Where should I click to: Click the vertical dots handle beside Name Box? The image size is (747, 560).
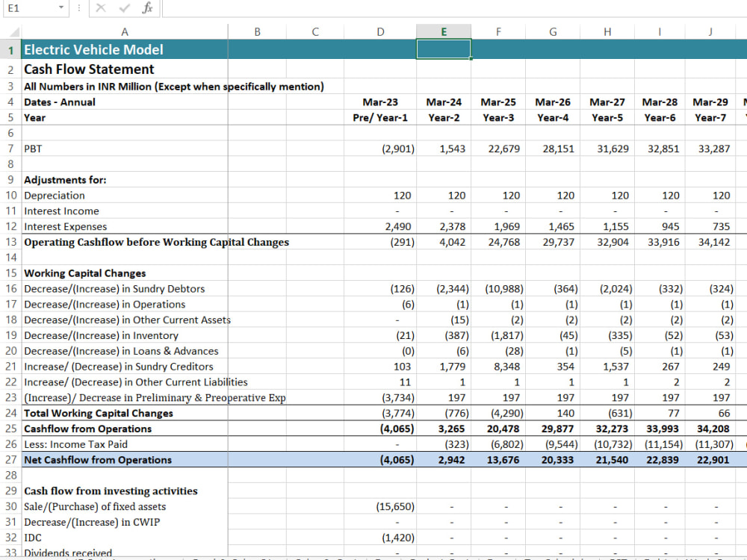point(79,8)
